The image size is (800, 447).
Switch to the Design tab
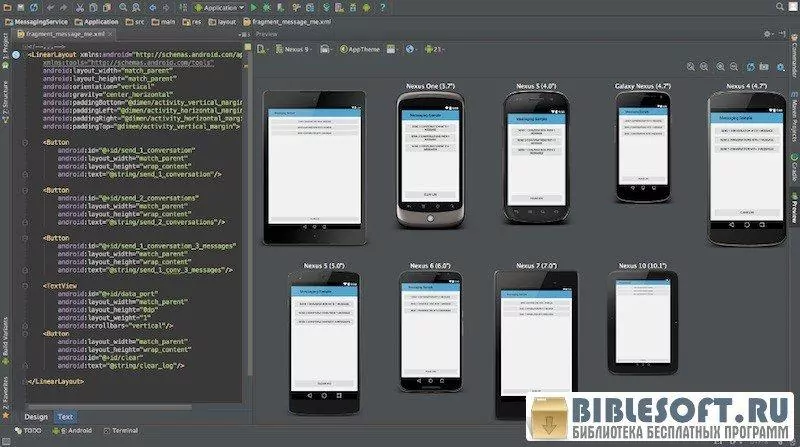tap(35, 416)
